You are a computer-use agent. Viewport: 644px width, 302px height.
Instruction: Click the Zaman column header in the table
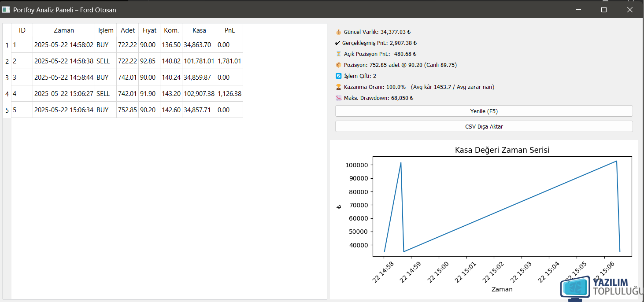[x=64, y=30]
